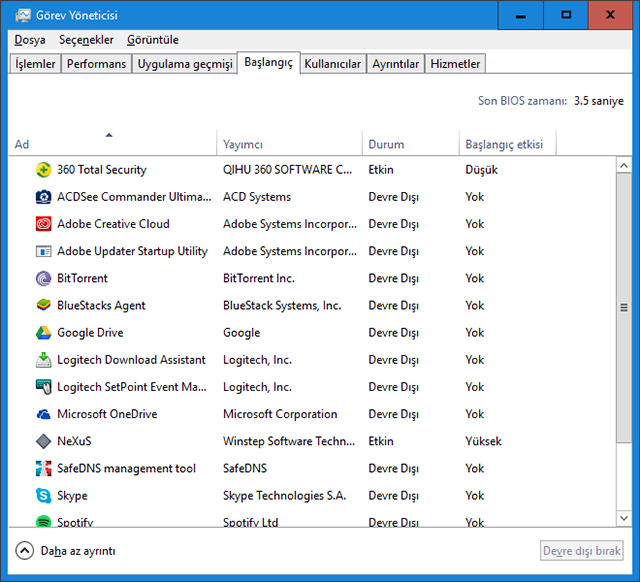Click the Logitech Download Assistant name
This screenshot has height=582, width=640.
click(131, 360)
